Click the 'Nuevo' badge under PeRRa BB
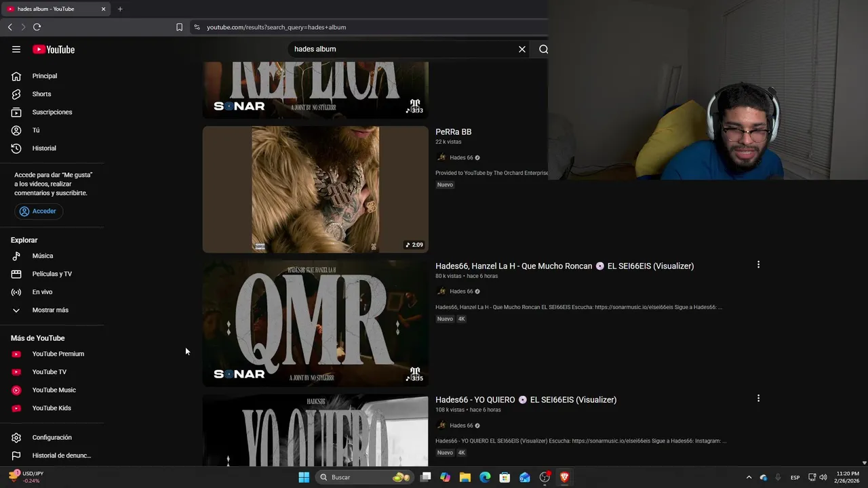 (445, 185)
